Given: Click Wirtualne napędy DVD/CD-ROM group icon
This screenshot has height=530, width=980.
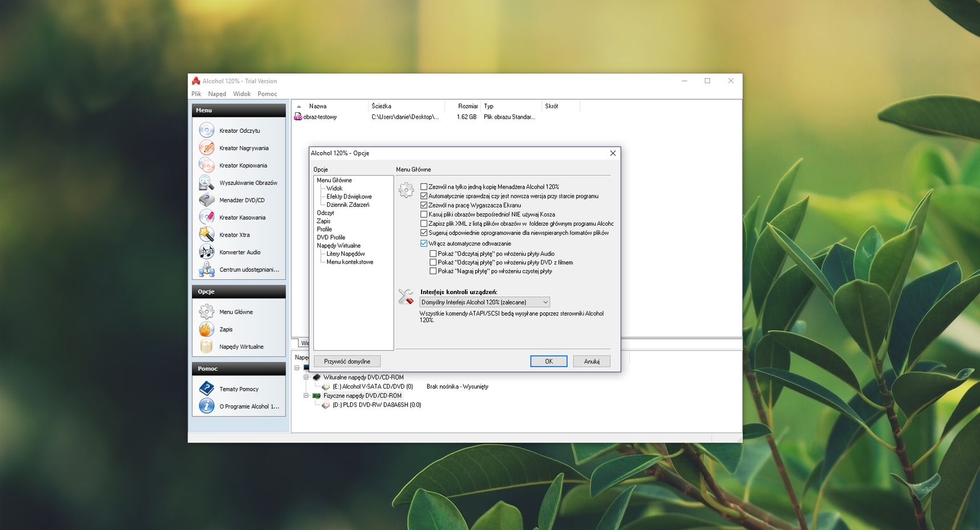Looking at the screenshot, I should click(317, 377).
